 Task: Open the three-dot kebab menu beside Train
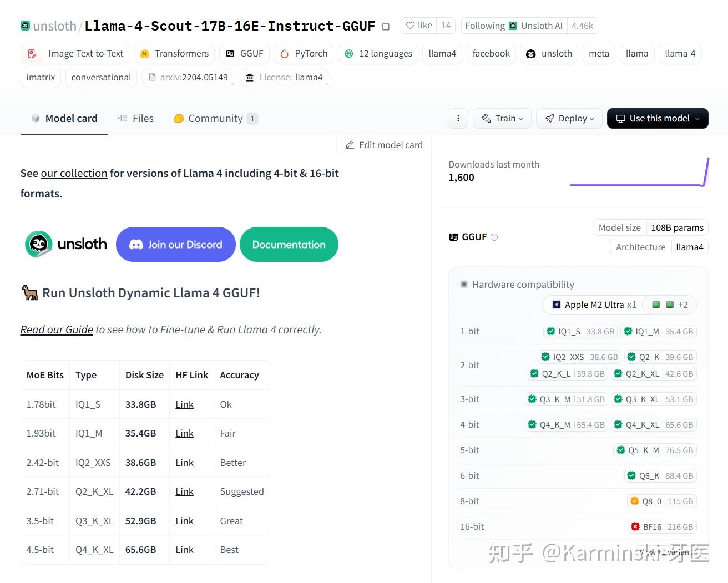pos(457,118)
